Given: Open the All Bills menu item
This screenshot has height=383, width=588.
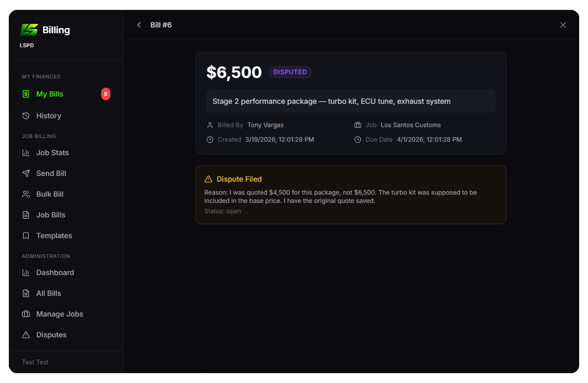Looking at the screenshot, I should click(x=49, y=293).
